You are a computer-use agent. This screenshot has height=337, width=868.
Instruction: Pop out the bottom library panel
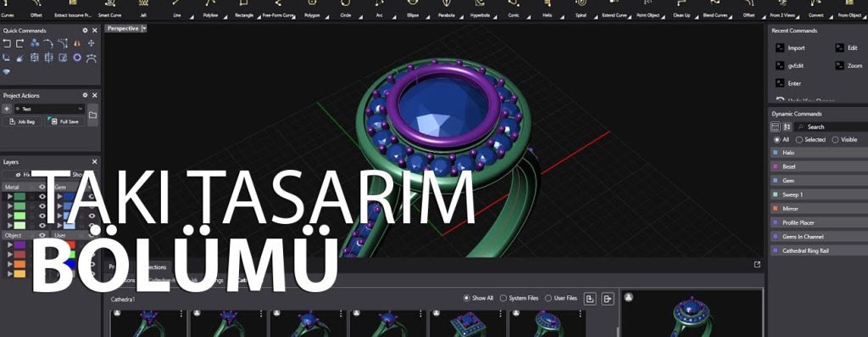coord(757,264)
